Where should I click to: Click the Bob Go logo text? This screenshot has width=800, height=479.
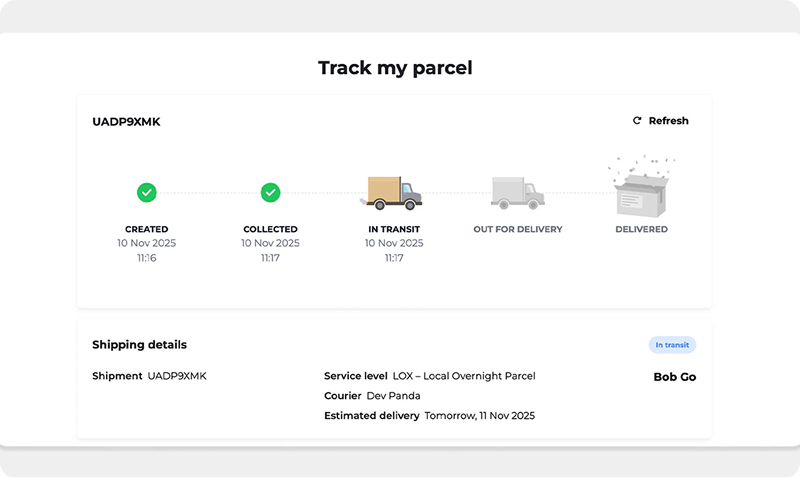(x=674, y=377)
